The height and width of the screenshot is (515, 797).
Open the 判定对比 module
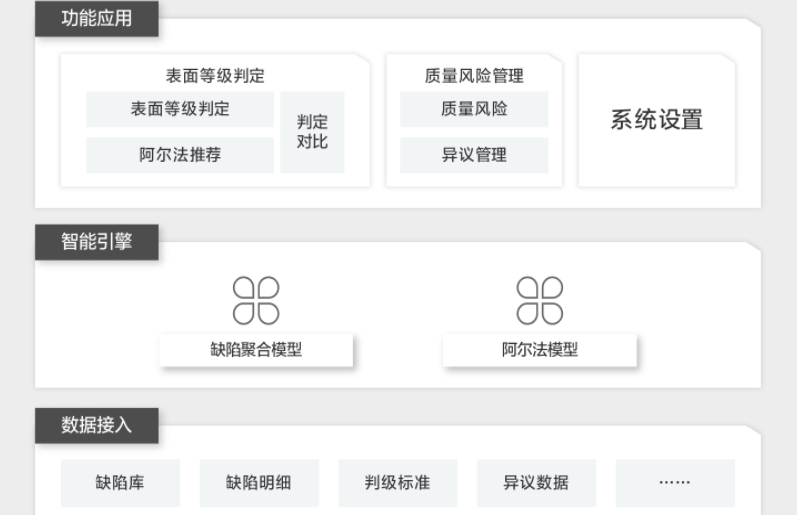[x=312, y=132]
